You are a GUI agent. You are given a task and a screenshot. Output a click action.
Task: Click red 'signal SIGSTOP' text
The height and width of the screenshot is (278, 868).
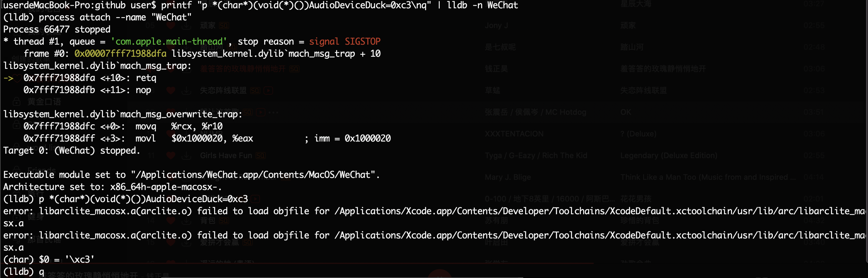click(345, 42)
